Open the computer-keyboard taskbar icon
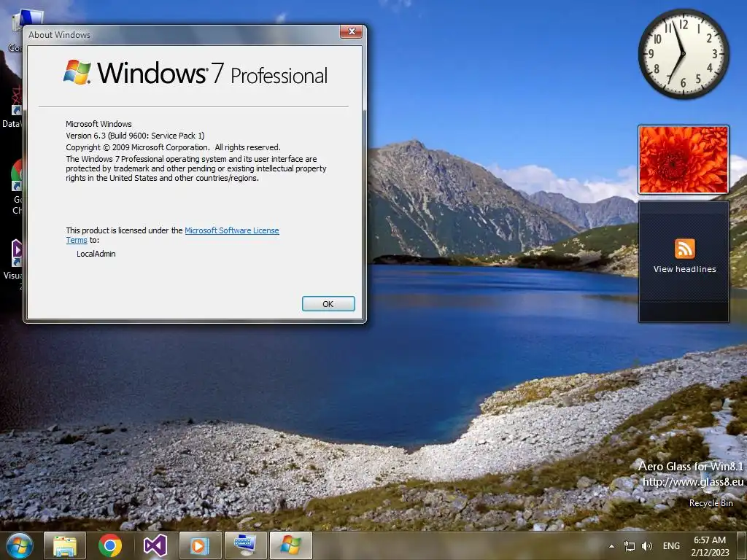 tap(245, 545)
